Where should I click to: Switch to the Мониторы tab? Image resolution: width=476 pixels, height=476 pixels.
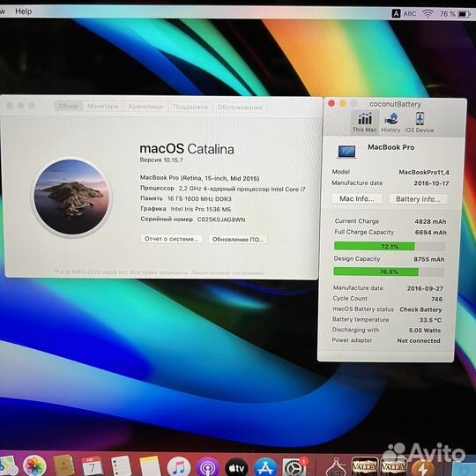pyautogui.click(x=103, y=107)
